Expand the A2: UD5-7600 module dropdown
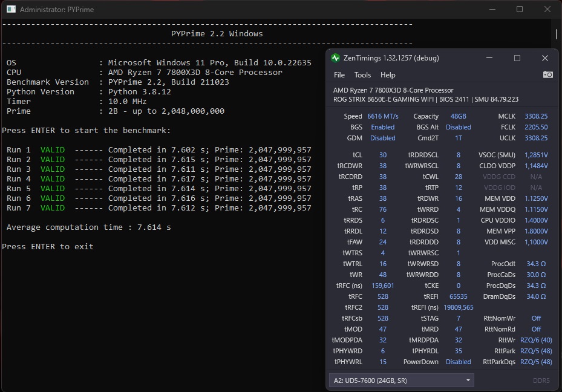 pos(402,381)
